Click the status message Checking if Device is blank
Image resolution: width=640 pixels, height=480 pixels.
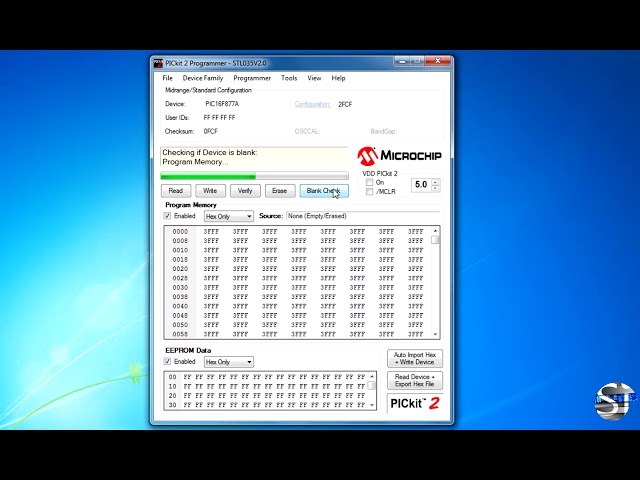[x=210, y=153]
